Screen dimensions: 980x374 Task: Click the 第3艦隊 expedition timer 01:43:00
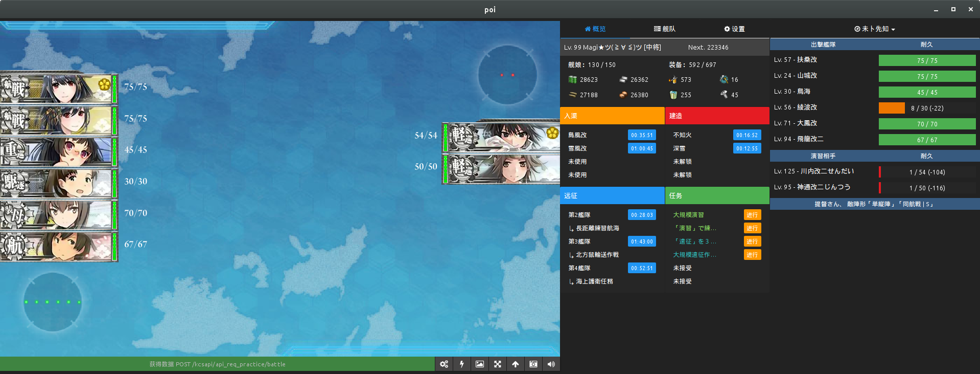[642, 241]
